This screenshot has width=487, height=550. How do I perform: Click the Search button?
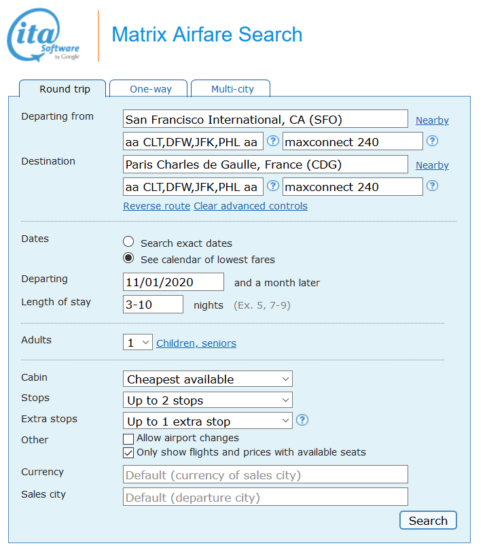coord(428,521)
